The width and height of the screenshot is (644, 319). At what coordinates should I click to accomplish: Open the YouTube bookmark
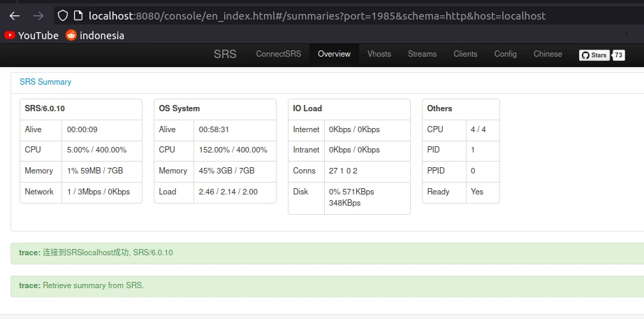point(31,36)
